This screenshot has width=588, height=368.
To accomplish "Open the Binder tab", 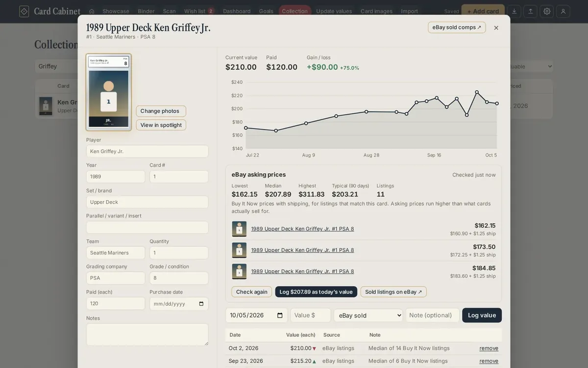I will (x=146, y=11).
